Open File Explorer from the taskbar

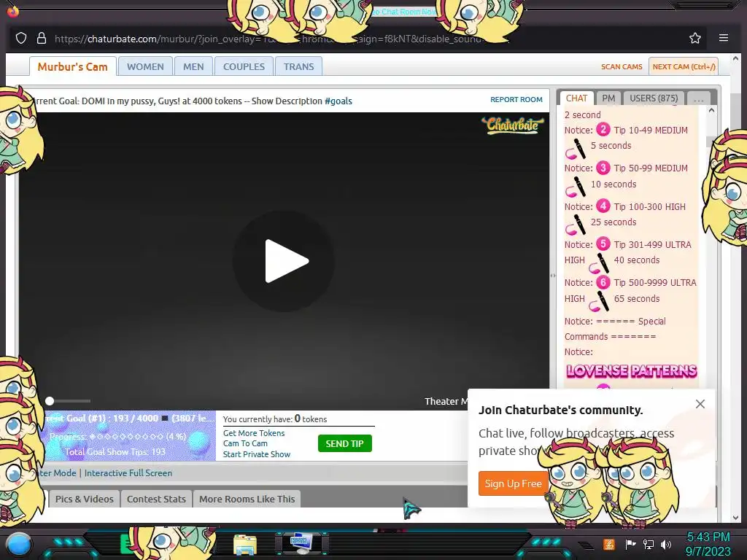point(245,545)
